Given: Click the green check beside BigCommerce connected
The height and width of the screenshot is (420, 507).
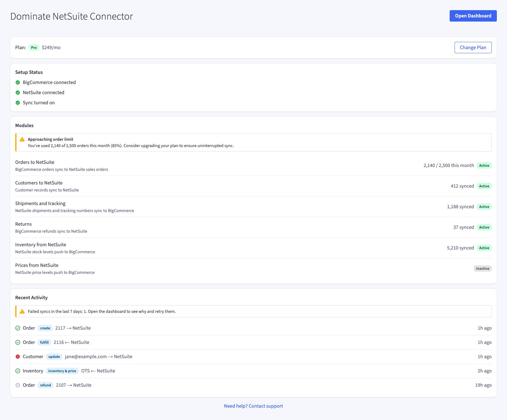Looking at the screenshot, I should pos(18,82).
